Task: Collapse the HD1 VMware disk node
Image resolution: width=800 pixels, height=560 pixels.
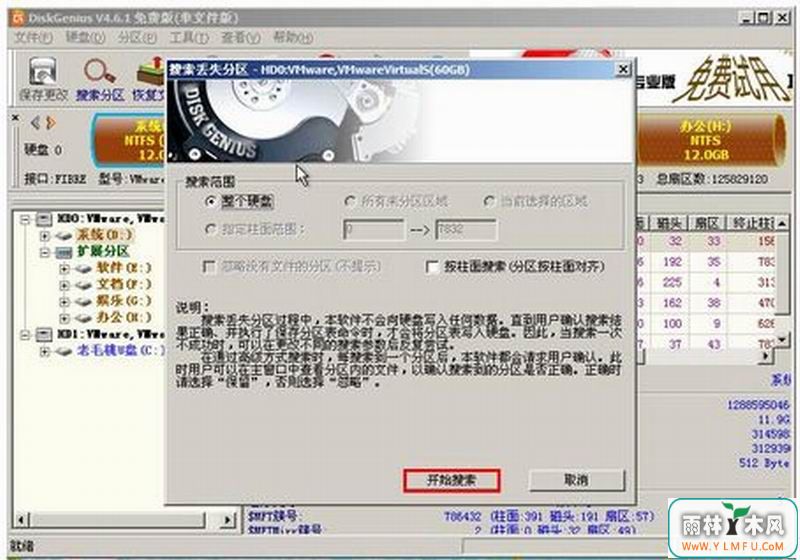Action: [x=25, y=335]
